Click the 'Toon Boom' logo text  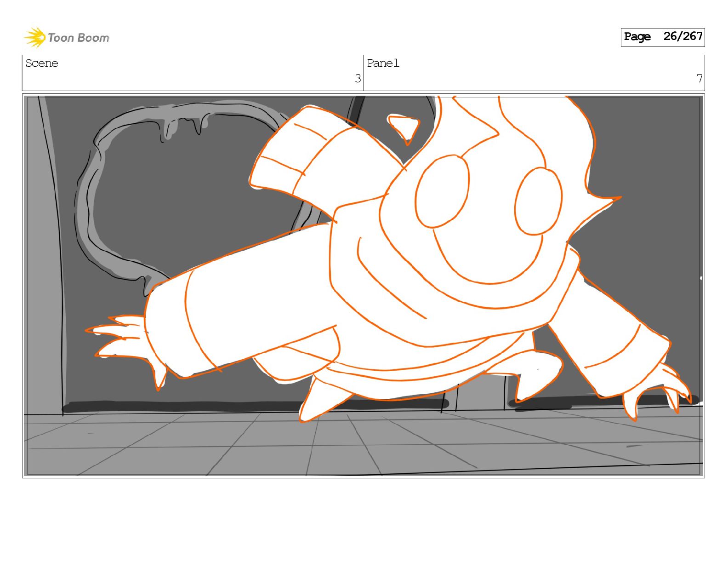tap(79, 38)
